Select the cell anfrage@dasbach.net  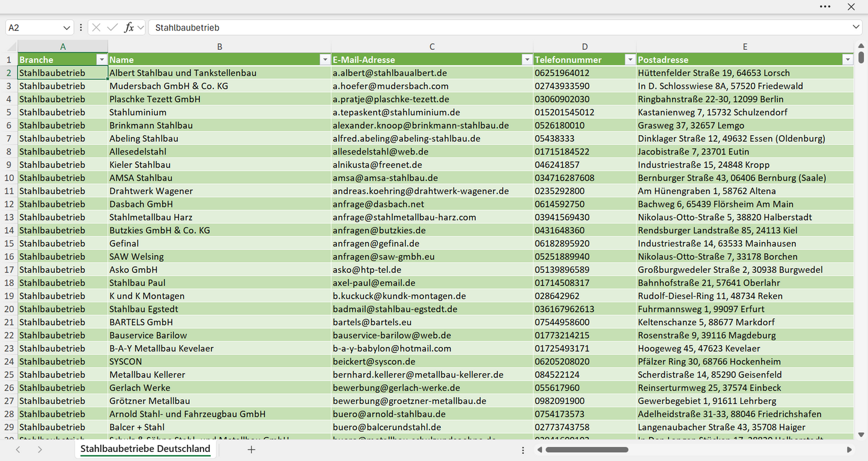(432, 204)
